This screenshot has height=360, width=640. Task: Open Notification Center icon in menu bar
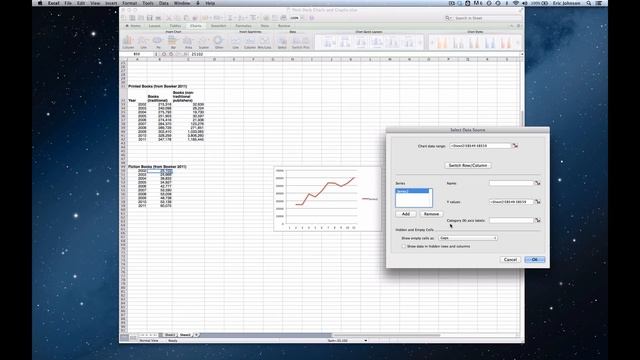(x=599, y=3)
